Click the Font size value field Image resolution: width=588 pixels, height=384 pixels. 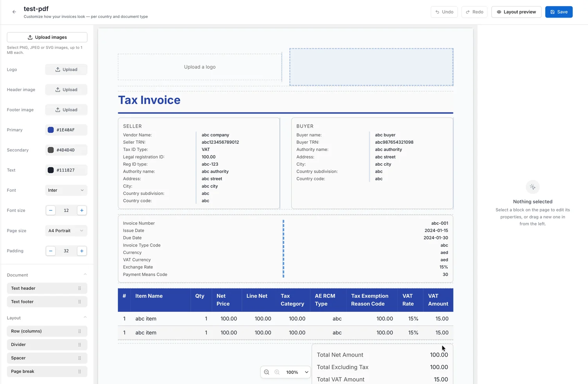tap(66, 210)
